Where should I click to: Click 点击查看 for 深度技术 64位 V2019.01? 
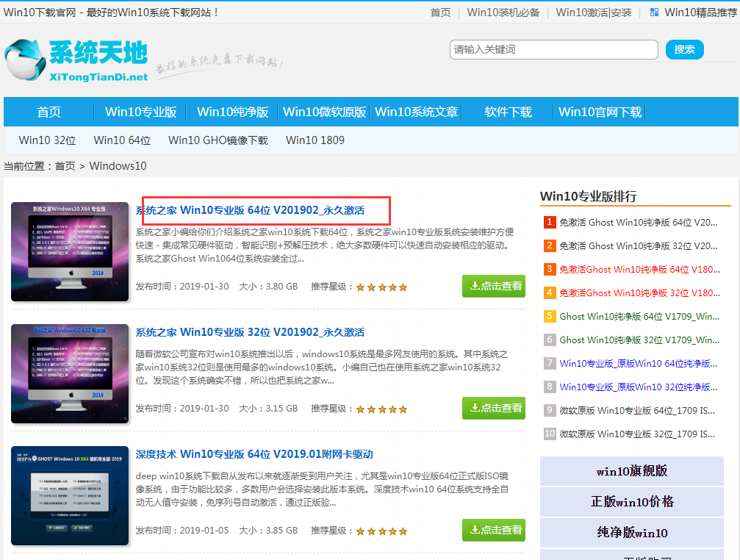494,530
